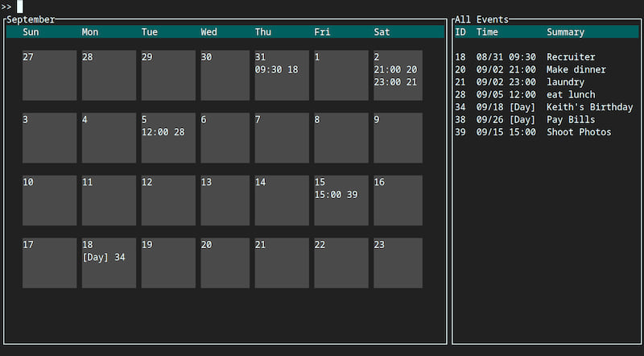Select the September 18 day cell
Screen dimensions: 644x356
click(109, 263)
